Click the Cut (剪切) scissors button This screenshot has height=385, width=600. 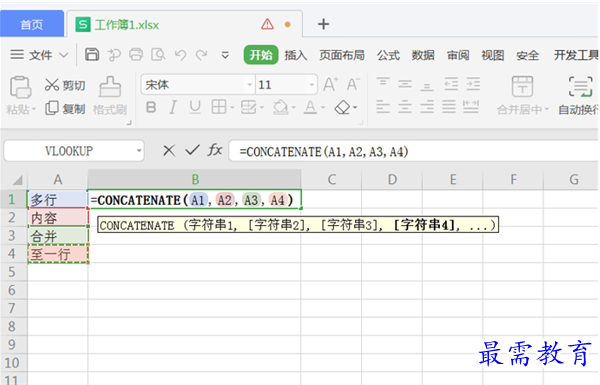coord(65,85)
